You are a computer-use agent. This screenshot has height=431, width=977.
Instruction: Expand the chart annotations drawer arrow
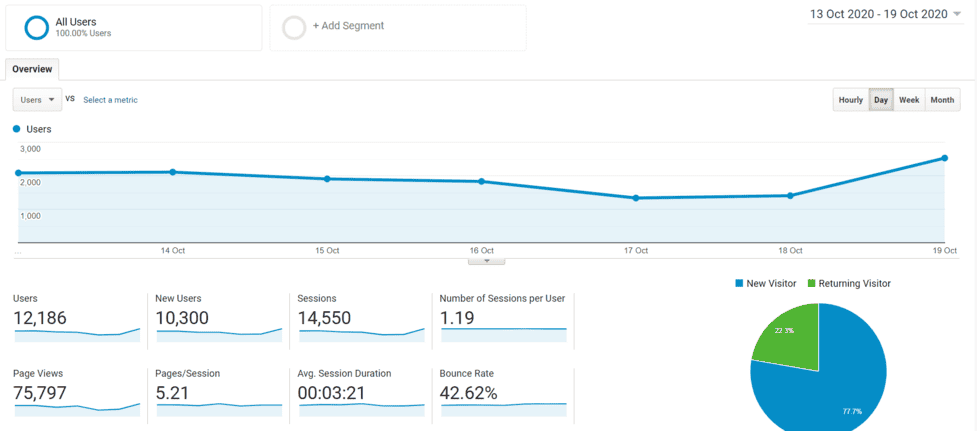[487, 261]
